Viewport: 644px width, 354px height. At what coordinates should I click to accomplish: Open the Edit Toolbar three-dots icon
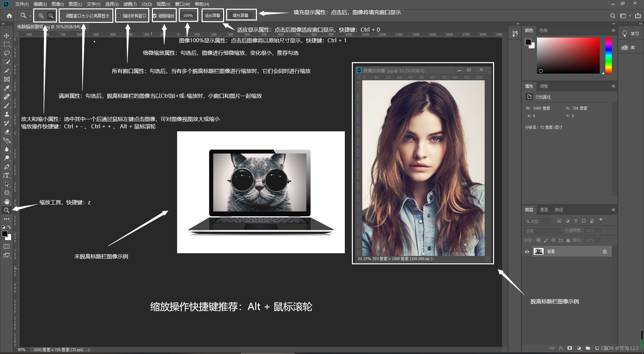[x=7, y=219]
